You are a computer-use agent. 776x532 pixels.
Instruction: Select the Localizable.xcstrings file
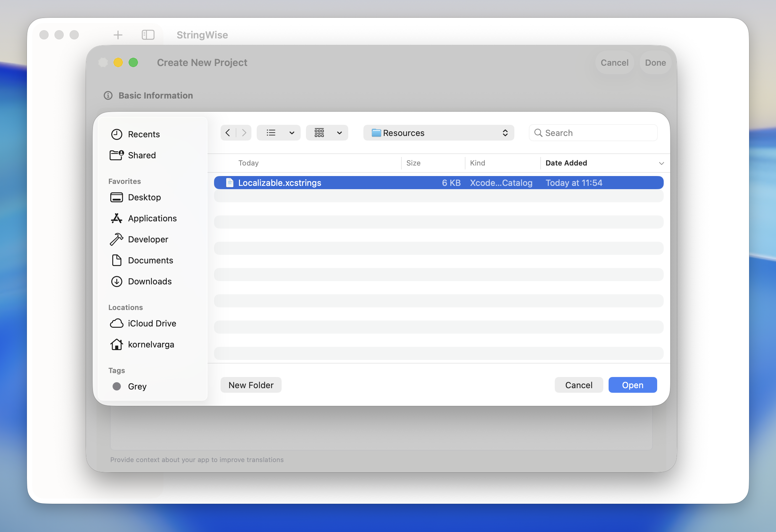[x=279, y=183]
